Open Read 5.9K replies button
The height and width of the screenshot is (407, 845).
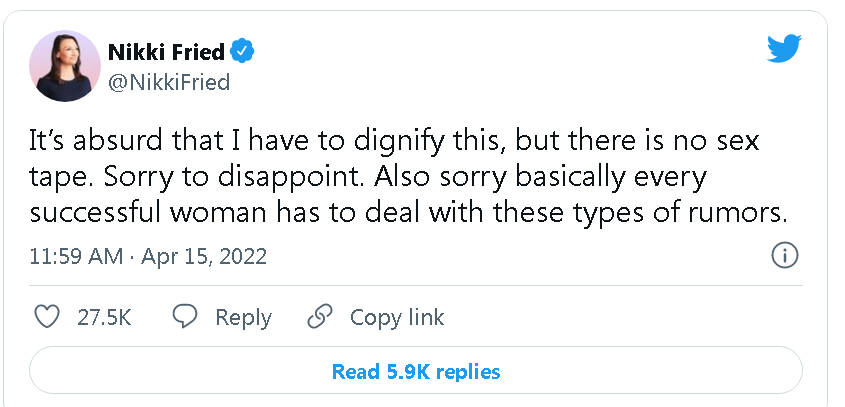[416, 371]
